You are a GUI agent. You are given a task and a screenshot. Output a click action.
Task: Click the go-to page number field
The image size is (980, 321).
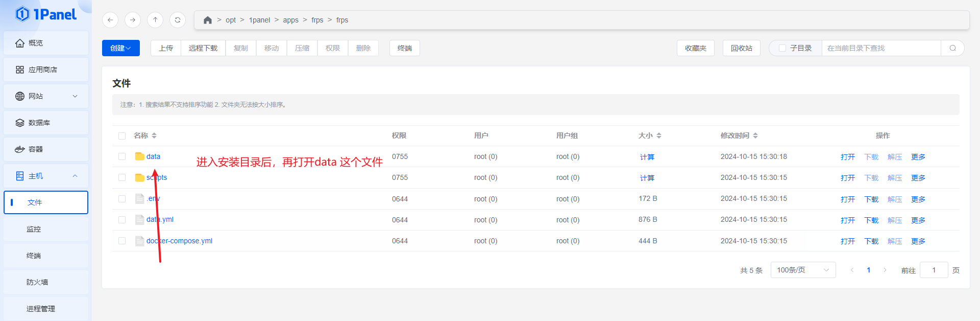(934, 270)
